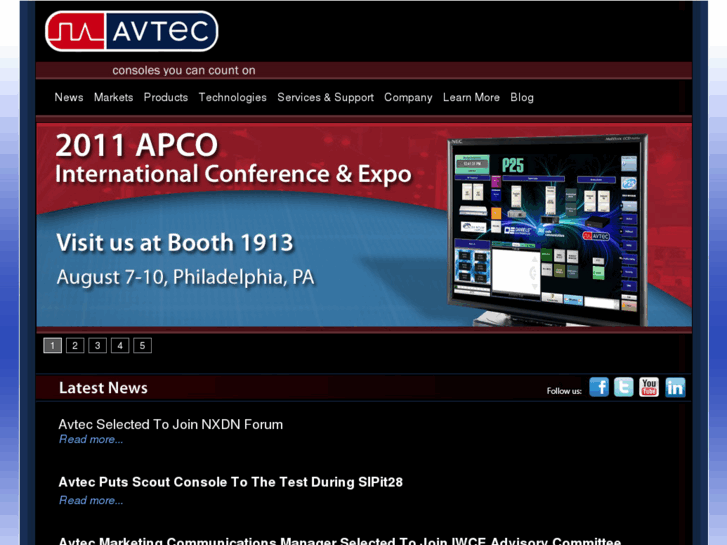727x545 pixels.
Task: Open the Technologies menu
Action: (233, 97)
